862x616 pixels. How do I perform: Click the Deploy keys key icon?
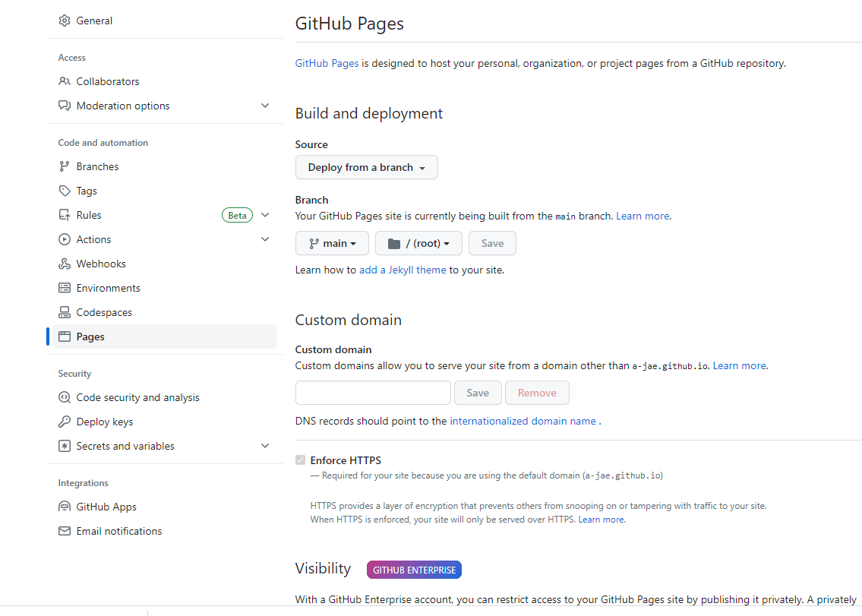click(65, 422)
